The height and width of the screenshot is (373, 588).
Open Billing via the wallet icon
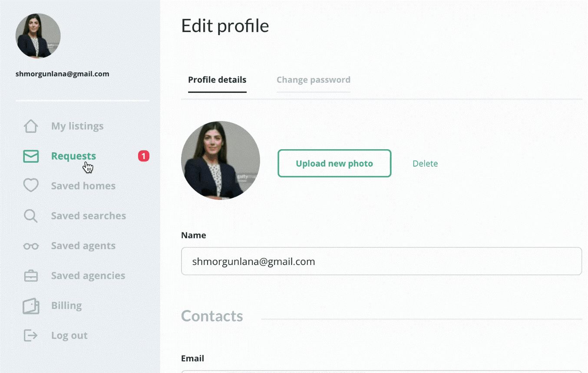coord(30,305)
